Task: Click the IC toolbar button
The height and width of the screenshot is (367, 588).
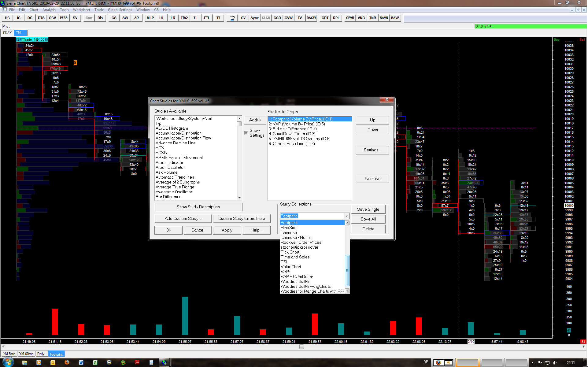Action: 19,18
